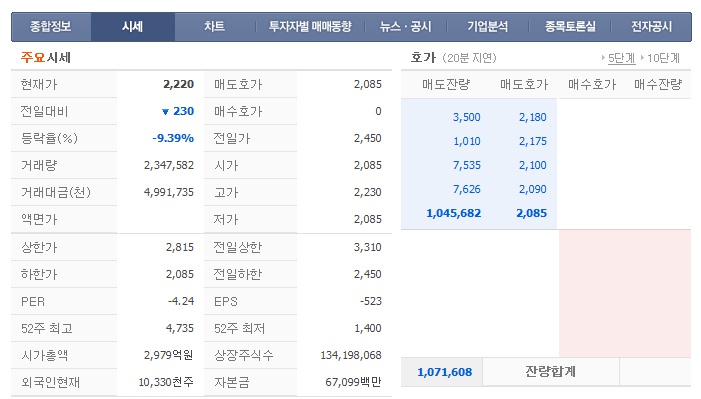Click the 상장주식수 value 134,198,068
The image size is (701, 399).
[x=351, y=355]
